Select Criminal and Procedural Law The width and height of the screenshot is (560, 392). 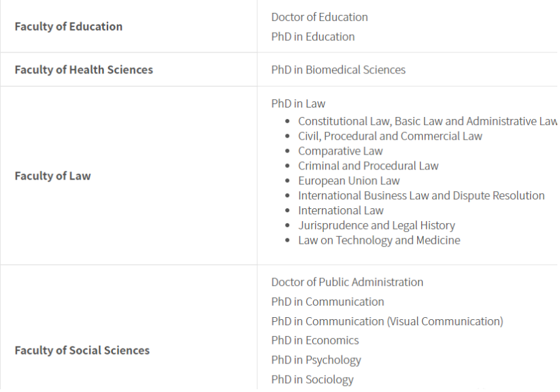pyautogui.click(x=368, y=166)
